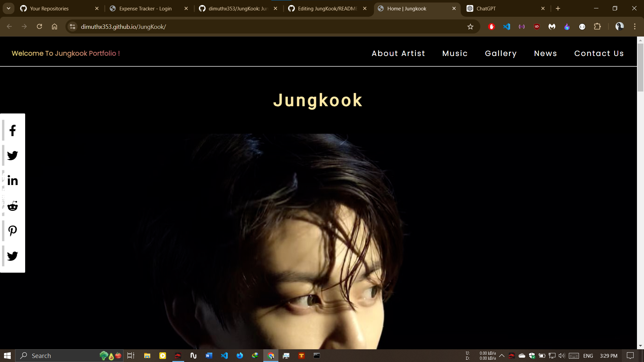This screenshot has height=362, width=644.
Task: Open the search tabs chevron
Action: pyautogui.click(x=8, y=8)
